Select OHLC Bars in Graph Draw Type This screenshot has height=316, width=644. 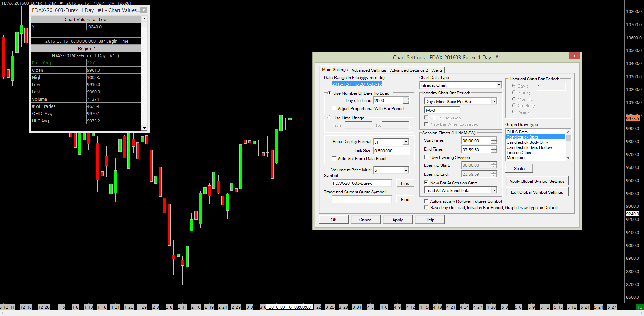coord(535,132)
